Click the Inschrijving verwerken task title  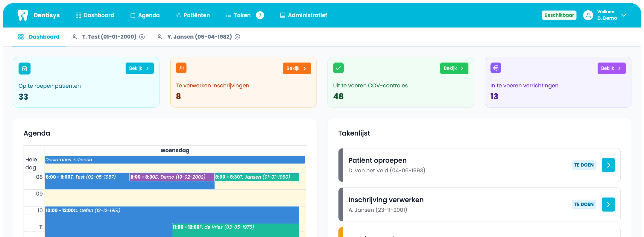(386, 200)
